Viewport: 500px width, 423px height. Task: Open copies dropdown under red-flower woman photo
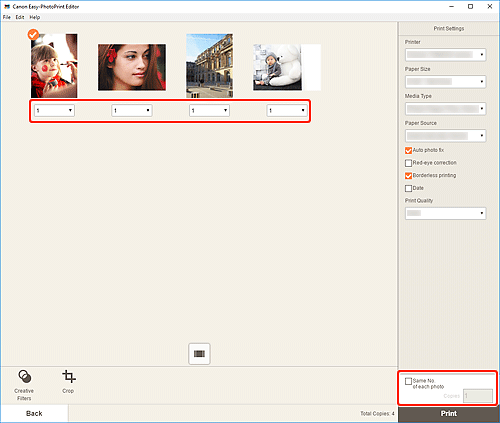pos(132,110)
